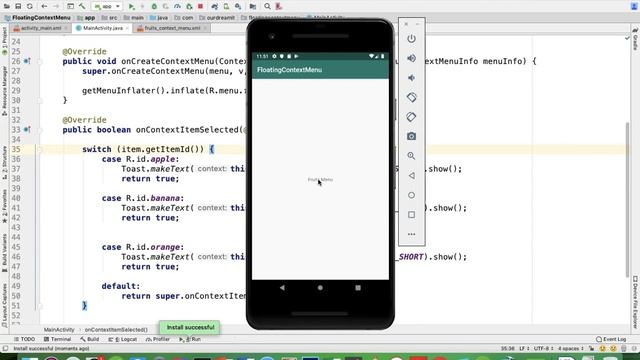The width and height of the screenshot is (640, 360).
Task: Open the Terminal tool window
Action: coord(58,339)
